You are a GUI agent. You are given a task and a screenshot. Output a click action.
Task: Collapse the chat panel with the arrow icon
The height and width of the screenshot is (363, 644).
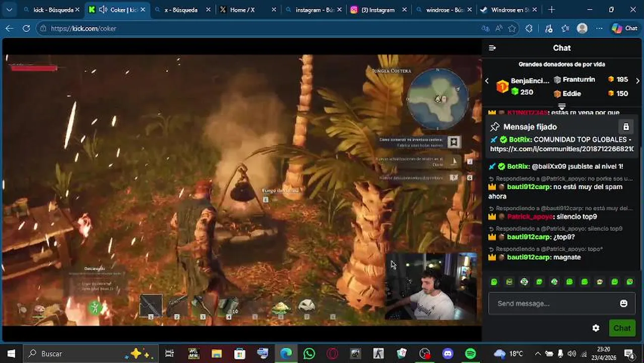click(x=492, y=48)
